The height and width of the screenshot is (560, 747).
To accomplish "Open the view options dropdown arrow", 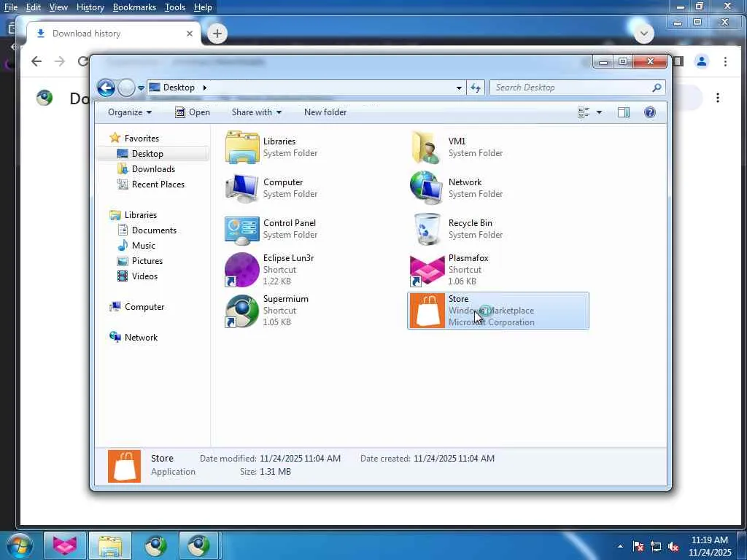I will click(x=599, y=112).
